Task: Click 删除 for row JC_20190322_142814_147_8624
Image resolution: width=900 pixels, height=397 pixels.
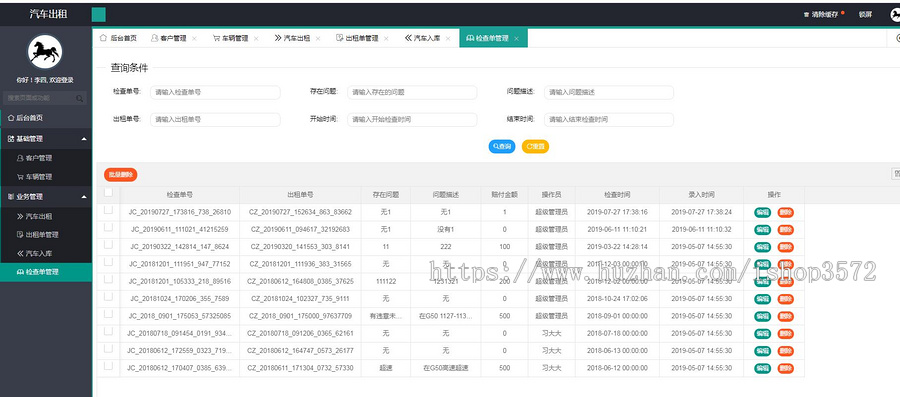Action: pos(786,247)
